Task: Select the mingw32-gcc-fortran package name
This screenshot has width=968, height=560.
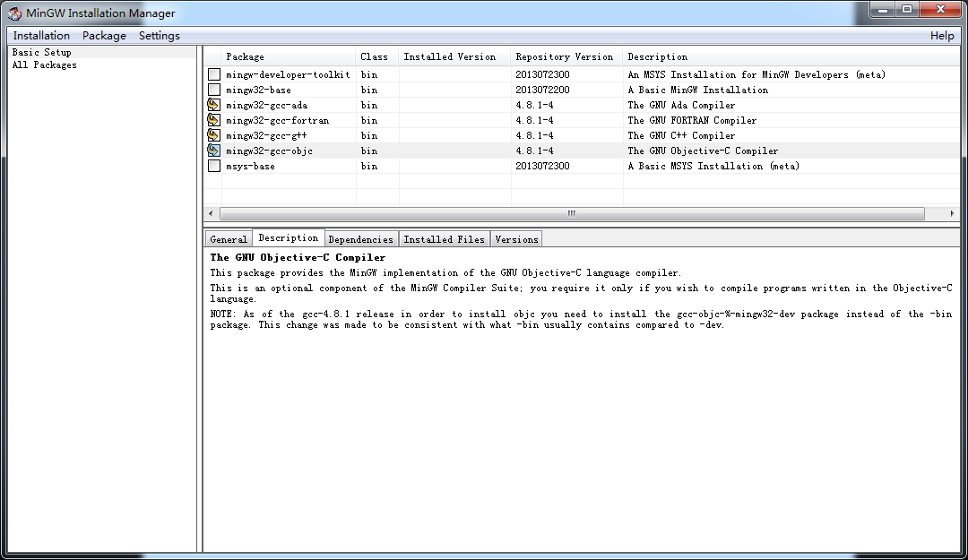Action: pos(277,120)
